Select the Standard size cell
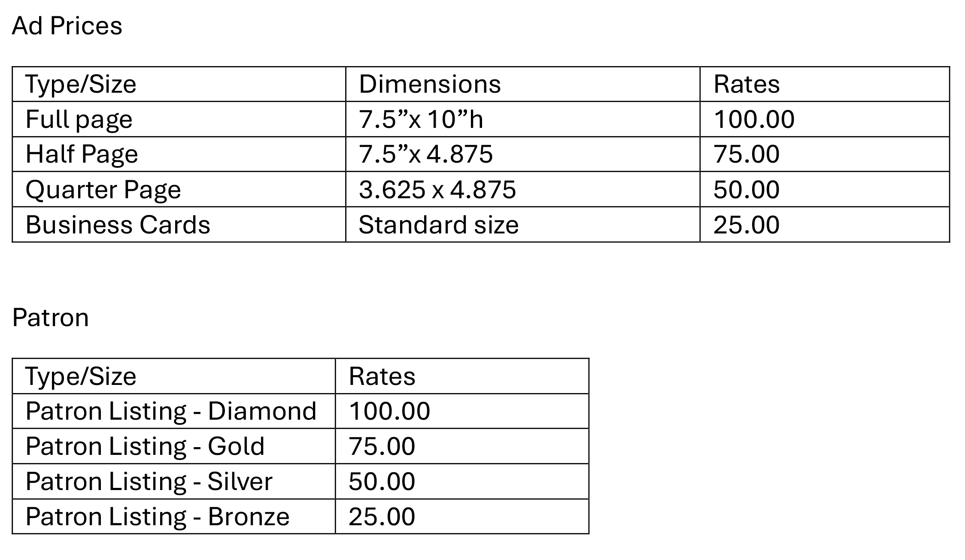 pos(438,225)
